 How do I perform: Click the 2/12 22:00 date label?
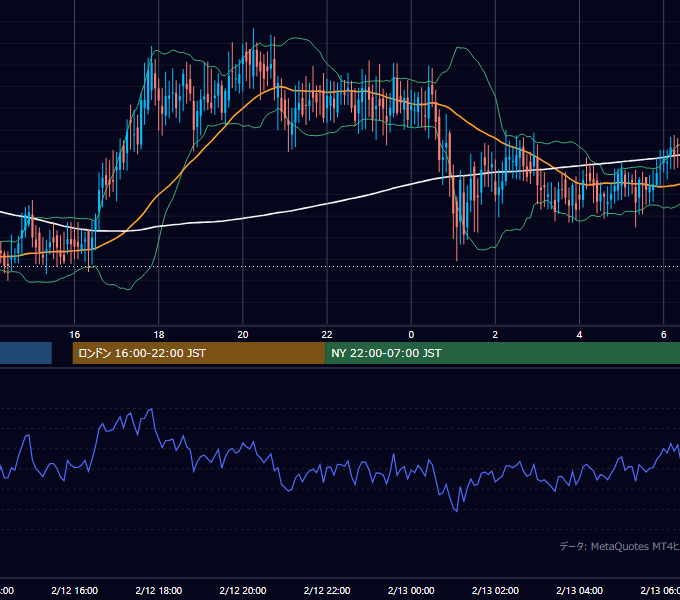pyautogui.click(x=327, y=590)
